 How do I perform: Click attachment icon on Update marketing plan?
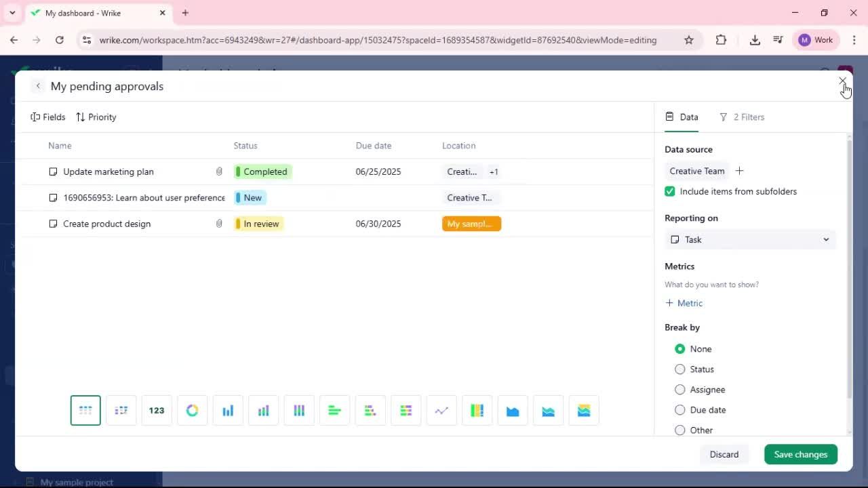point(219,171)
